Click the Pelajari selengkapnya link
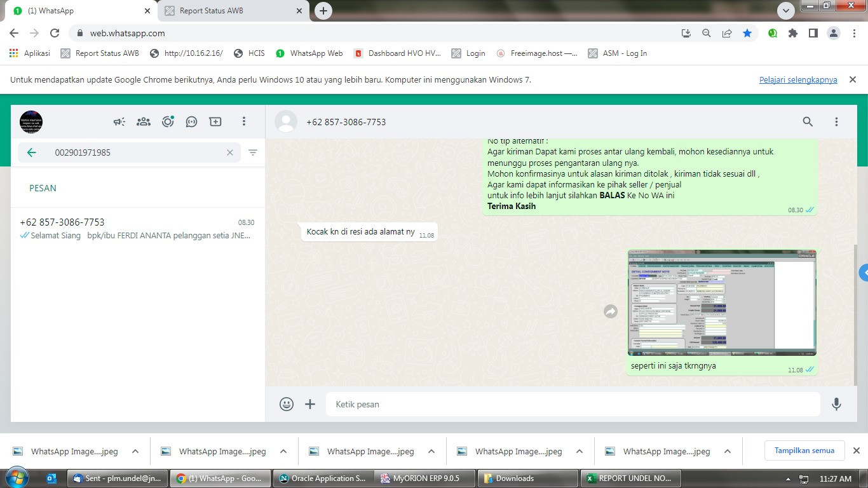 798,80
